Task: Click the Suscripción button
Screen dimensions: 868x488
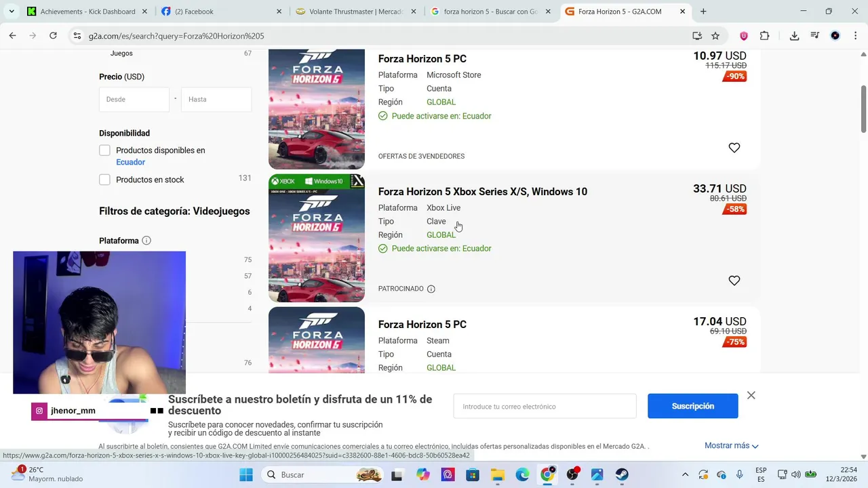Action: click(x=692, y=406)
